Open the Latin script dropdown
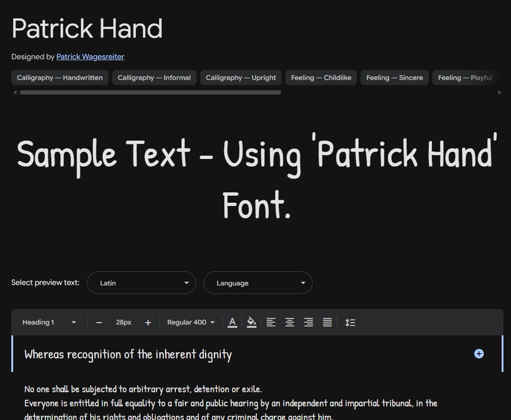Screen dimensions: 511x420 142,283
